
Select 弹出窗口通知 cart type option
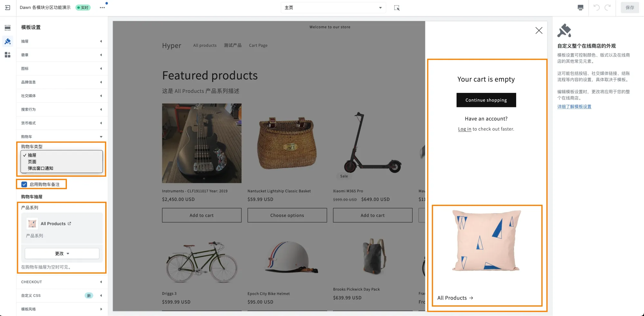click(40, 168)
